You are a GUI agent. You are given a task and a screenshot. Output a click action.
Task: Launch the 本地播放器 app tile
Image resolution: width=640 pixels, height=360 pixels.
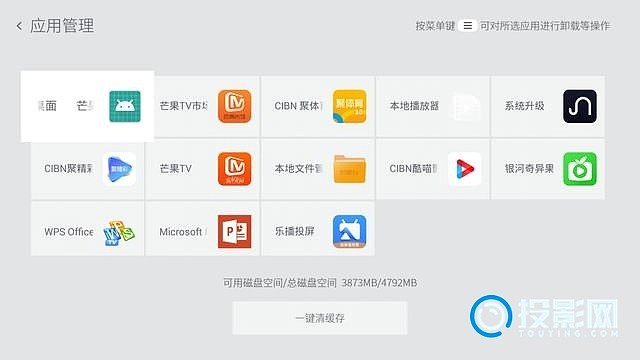point(432,107)
